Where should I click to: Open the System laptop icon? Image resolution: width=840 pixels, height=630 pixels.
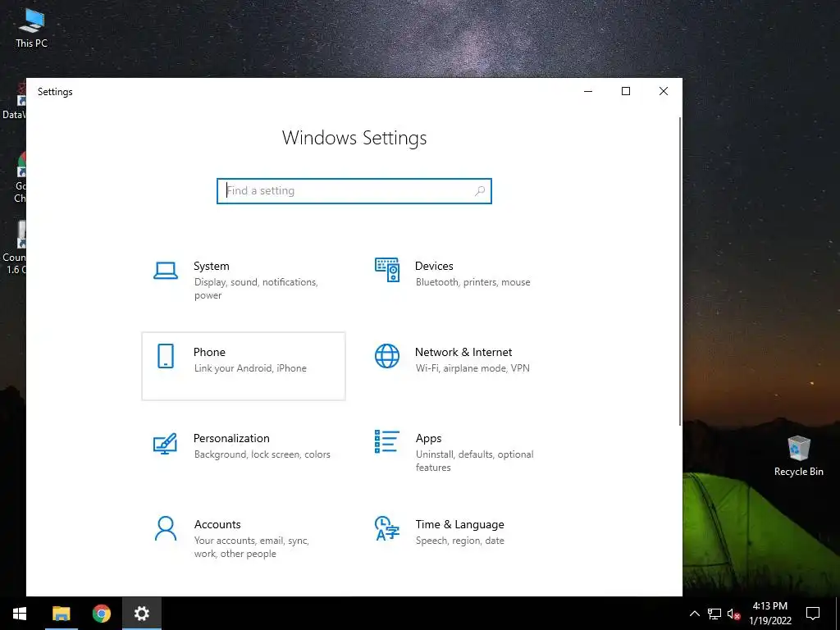166,271
